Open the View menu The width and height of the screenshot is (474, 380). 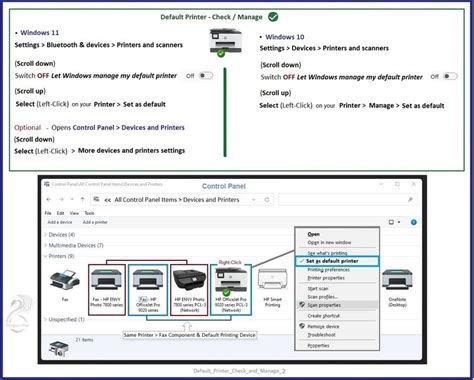coord(74,213)
